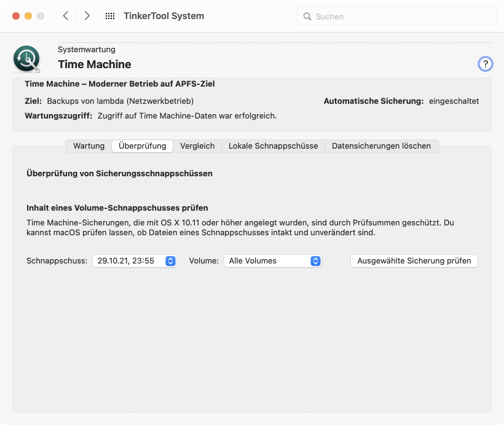Click the Time Machine pane icon
This screenshot has height=425, width=504.
tap(26, 59)
